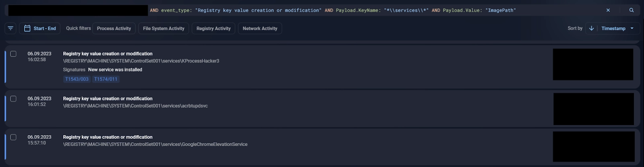Select checkbox for GoogleChromeElevationService event

point(13,137)
